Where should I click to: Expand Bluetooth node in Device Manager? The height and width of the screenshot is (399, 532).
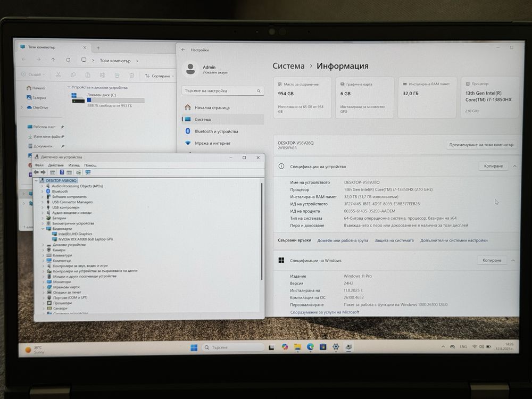tap(43, 192)
